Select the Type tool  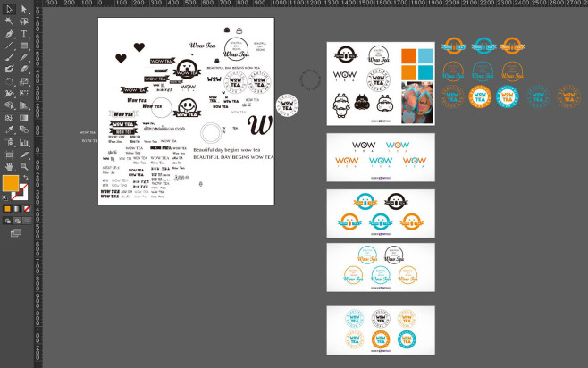(x=24, y=33)
